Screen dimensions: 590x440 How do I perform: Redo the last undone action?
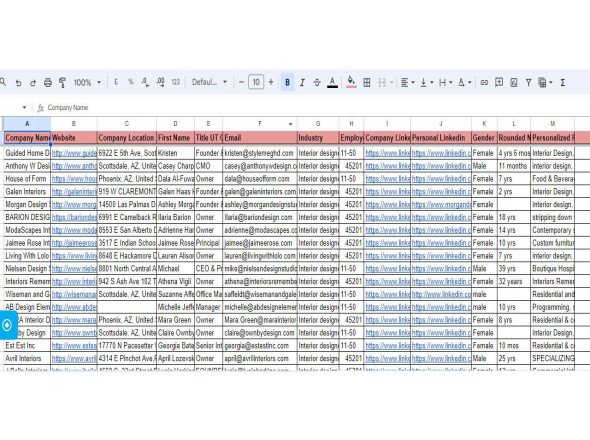click(33, 82)
